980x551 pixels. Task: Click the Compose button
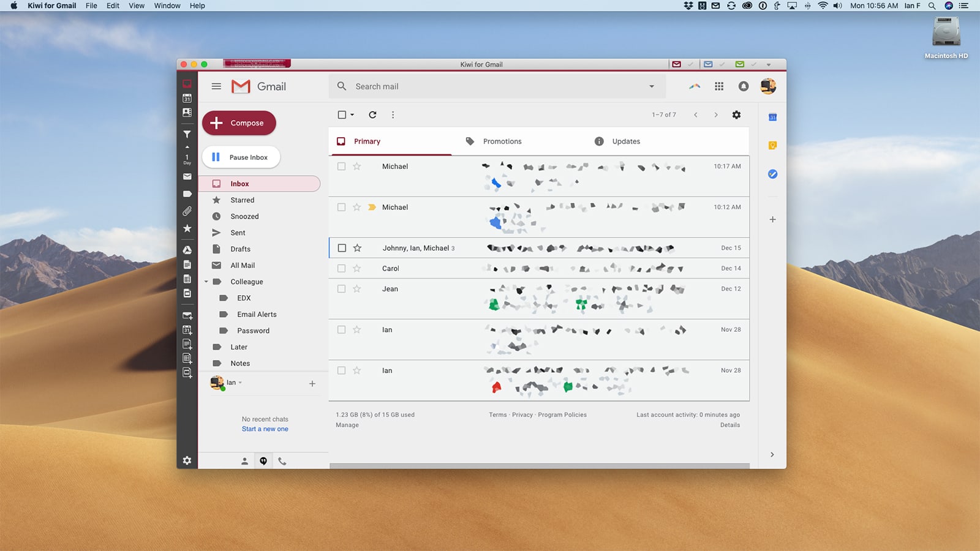tap(239, 123)
